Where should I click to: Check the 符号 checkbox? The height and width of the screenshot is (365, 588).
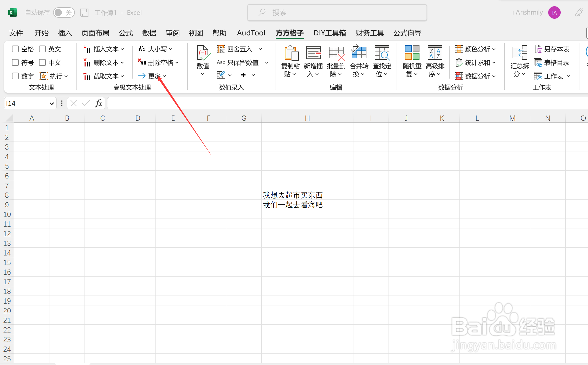pyautogui.click(x=15, y=62)
